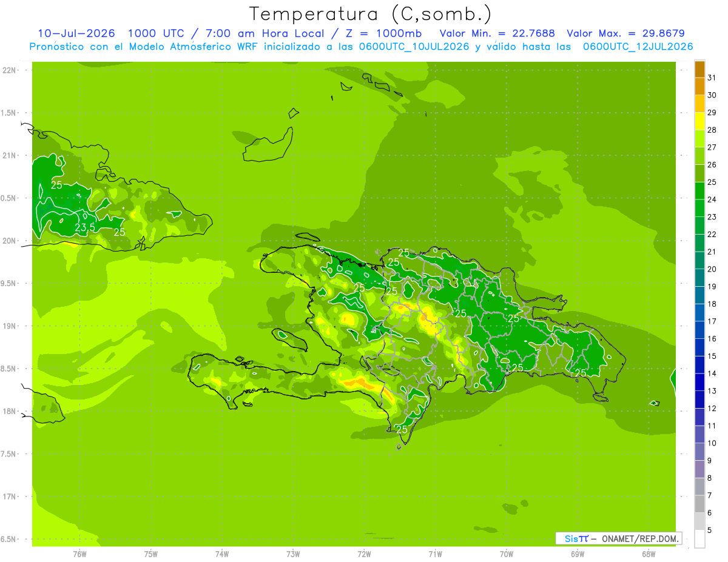
Task: Click the "73W" longitude axis label
Action: [293, 554]
